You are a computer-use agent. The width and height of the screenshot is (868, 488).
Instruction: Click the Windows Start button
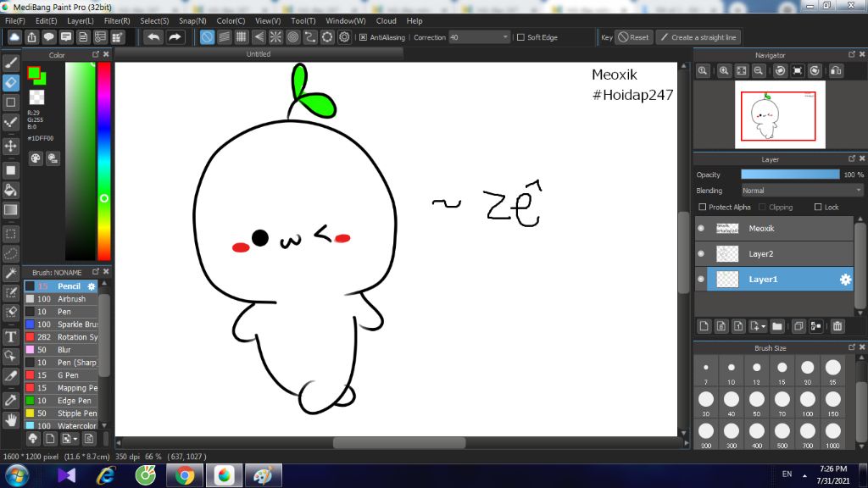pyautogui.click(x=17, y=476)
